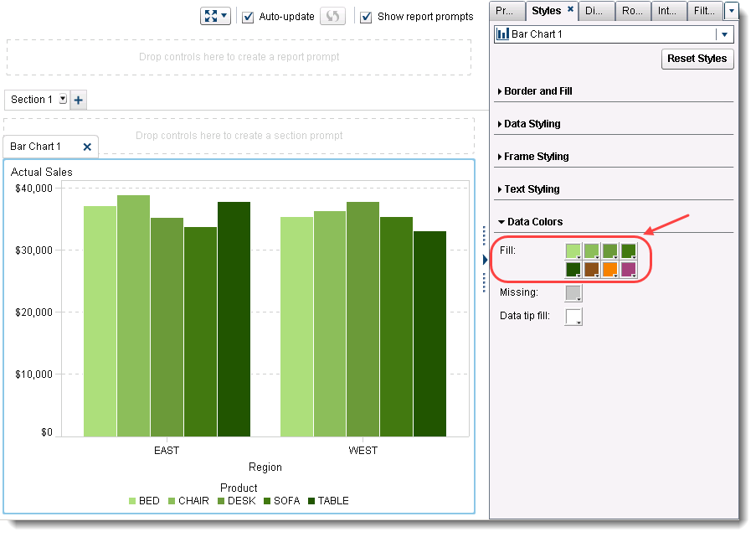Uncheck the Auto-update checkbox
Viewport: 756px width, 537px height.
[x=247, y=16]
